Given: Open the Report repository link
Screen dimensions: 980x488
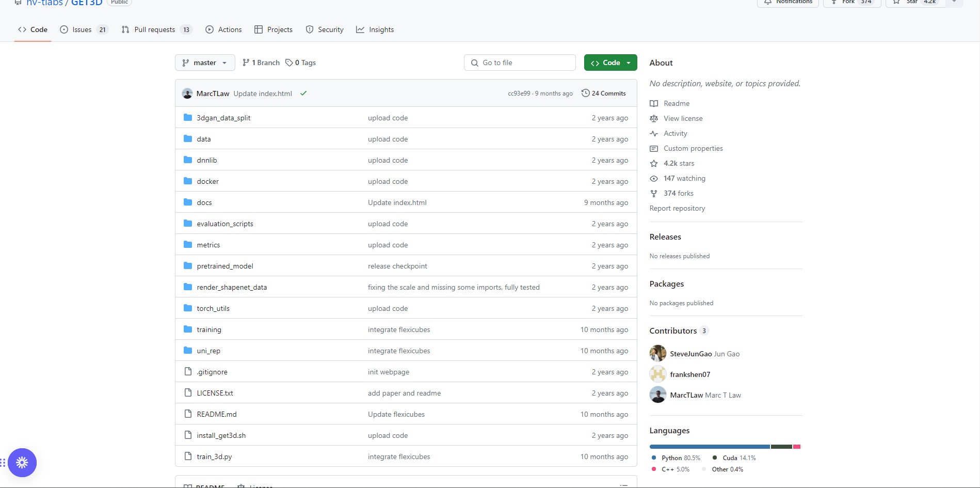Looking at the screenshot, I should point(677,208).
